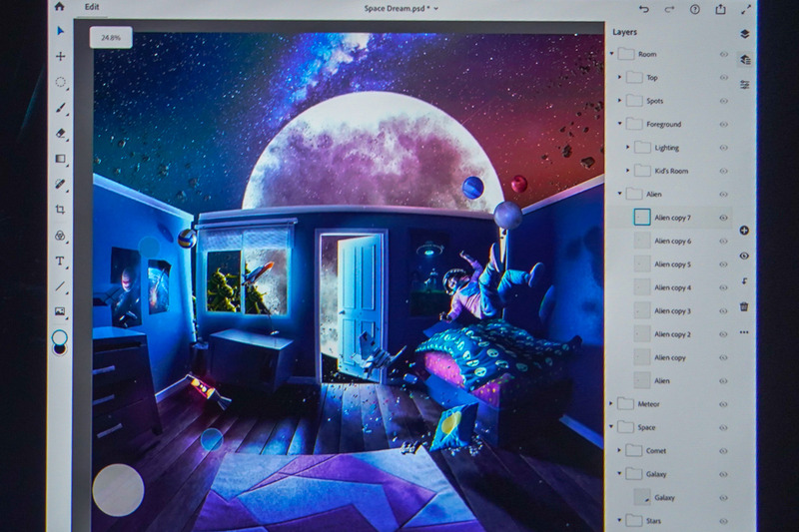Select the Alien copy 4 layer
This screenshot has width=799, height=532.
tap(671, 287)
